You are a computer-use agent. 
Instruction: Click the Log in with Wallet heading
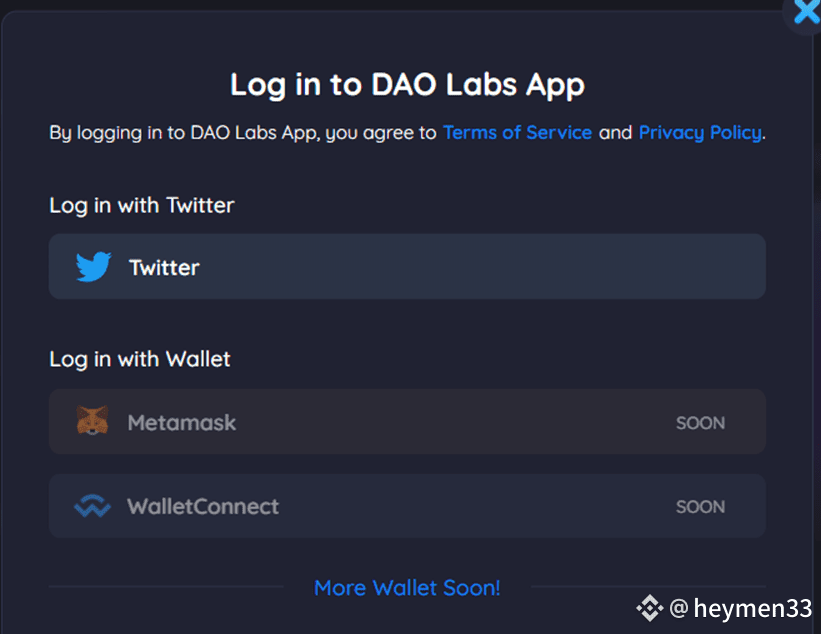point(140,360)
